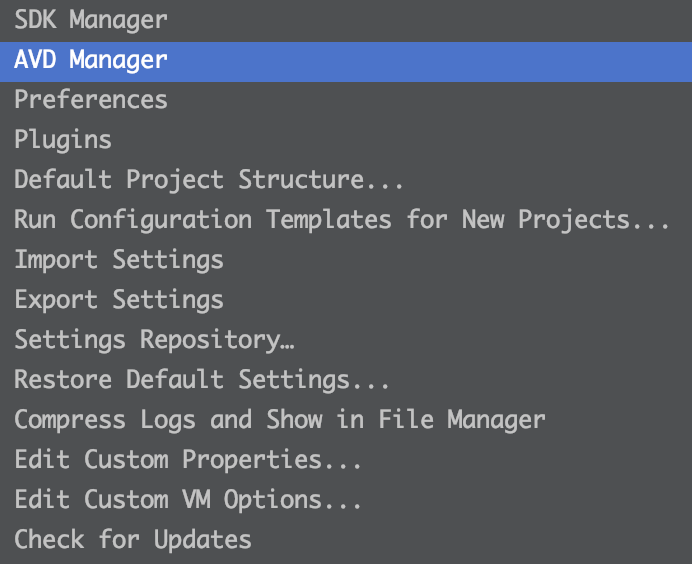Click the AVD text in highlighted row
This screenshot has width=692, height=564.
click(35, 59)
